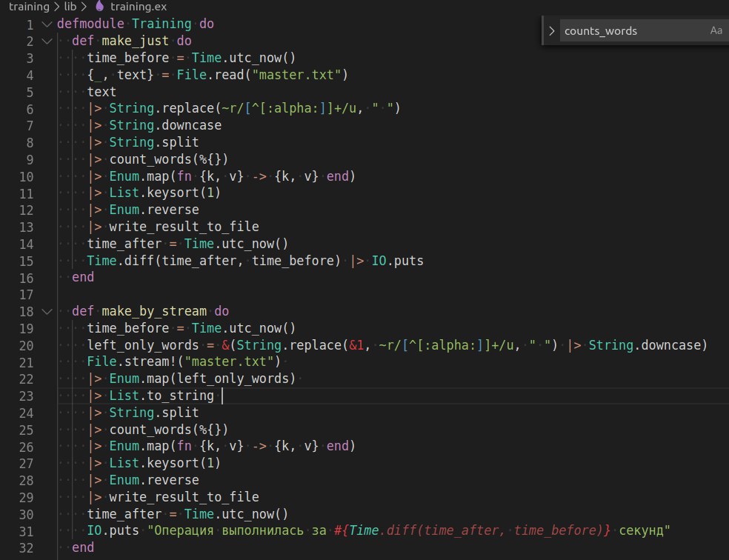Click 'String.split' on line 24

point(154,413)
